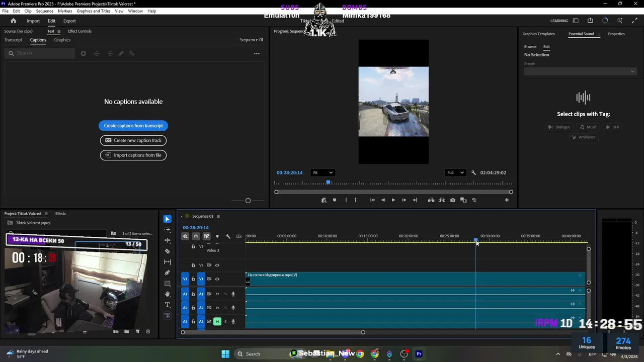Open the Workspaces icon in header

[x=576, y=21]
